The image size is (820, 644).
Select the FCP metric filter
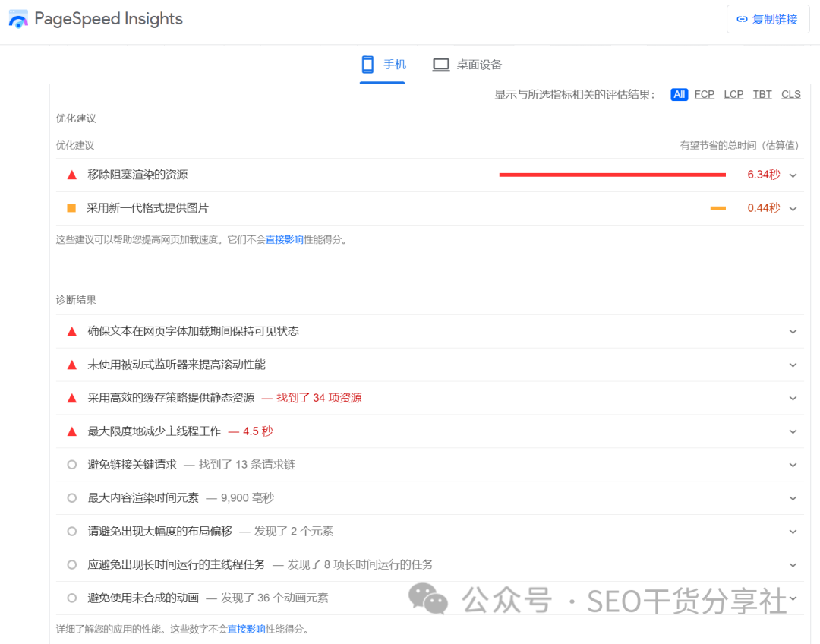click(x=704, y=94)
